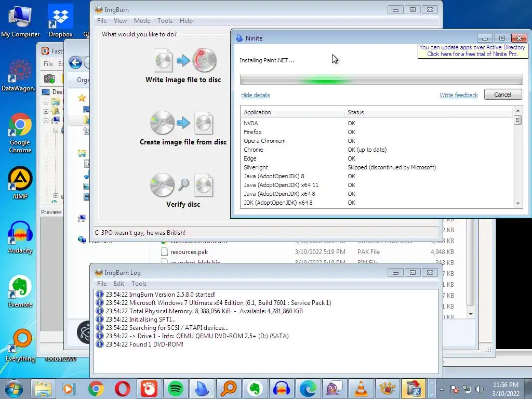Open Opera from the taskbar
This screenshot has width=532, height=399.
[x=123, y=389]
